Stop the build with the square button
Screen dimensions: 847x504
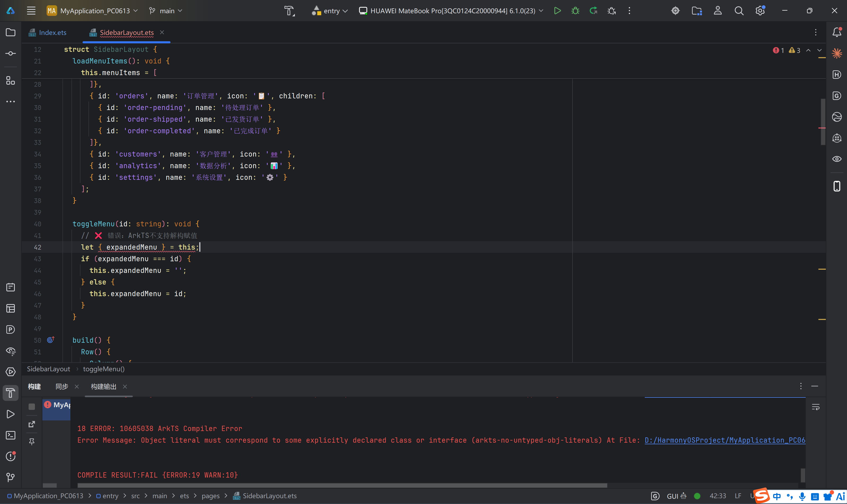[x=31, y=406]
